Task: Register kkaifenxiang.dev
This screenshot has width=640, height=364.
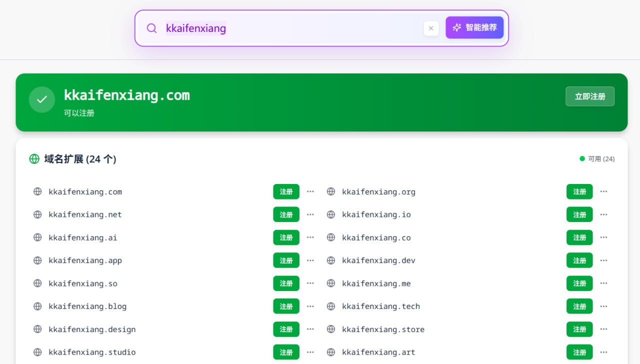Action: tap(579, 260)
